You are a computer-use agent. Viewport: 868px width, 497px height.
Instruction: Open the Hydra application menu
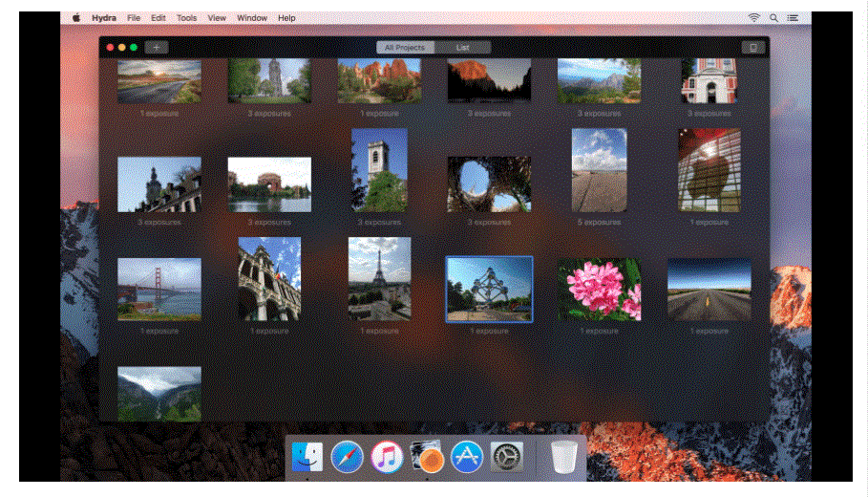click(x=104, y=18)
